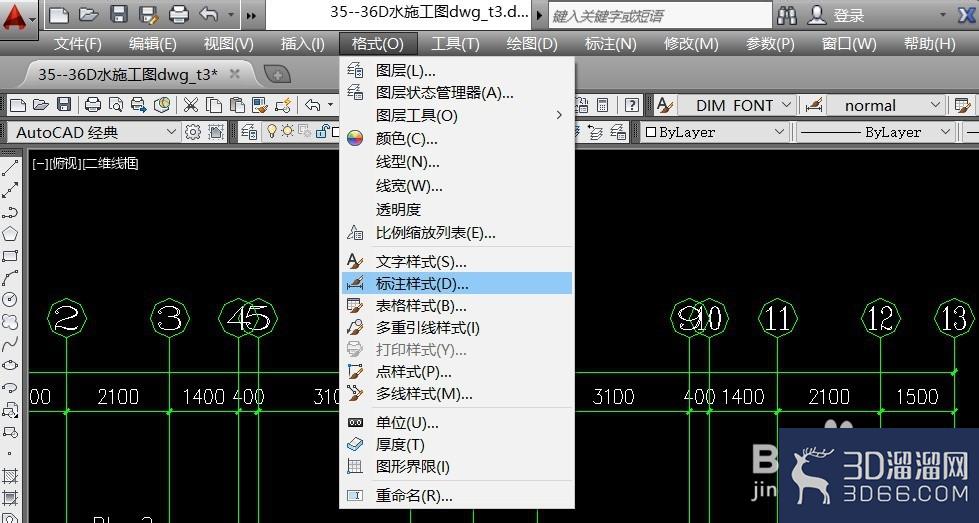Viewport: 979px width, 523px height.
Task: Open 视图(V) menu
Action: [x=229, y=44]
